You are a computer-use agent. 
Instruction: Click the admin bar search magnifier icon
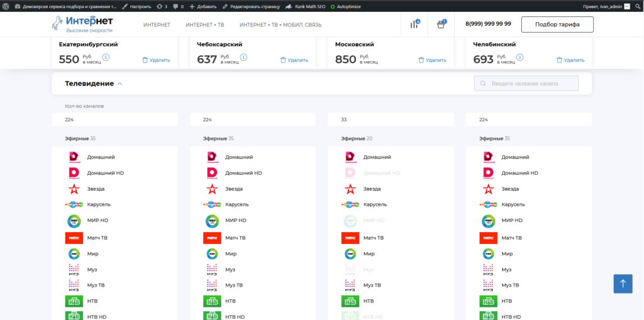[x=638, y=6]
